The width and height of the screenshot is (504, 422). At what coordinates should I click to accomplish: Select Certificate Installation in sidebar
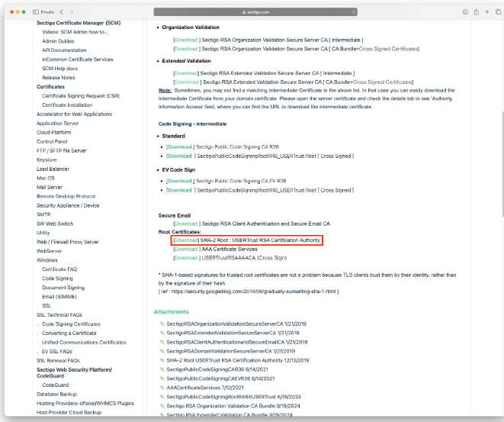(67, 105)
